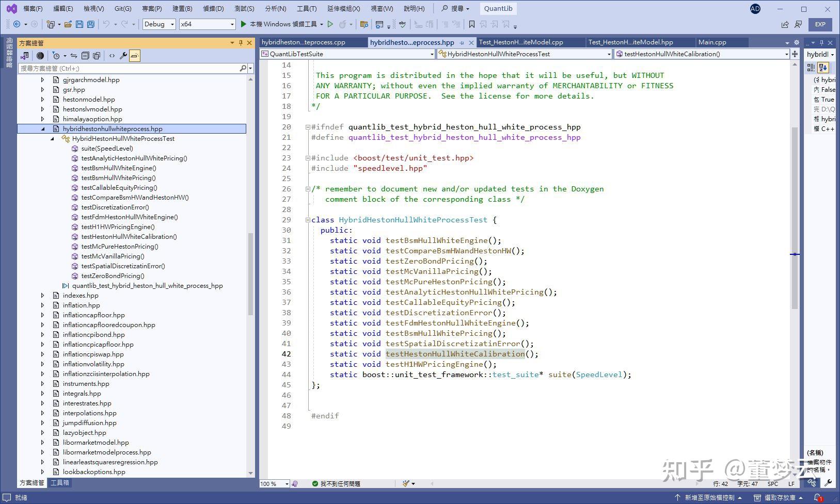Click the Live Share icon

pyautogui.click(x=785, y=24)
